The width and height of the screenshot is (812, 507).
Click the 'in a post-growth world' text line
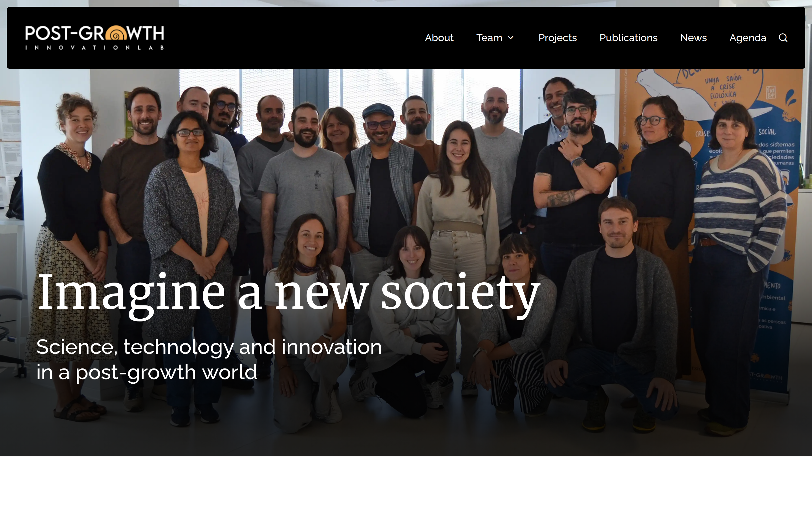pyautogui.click(x=147, y=373)
